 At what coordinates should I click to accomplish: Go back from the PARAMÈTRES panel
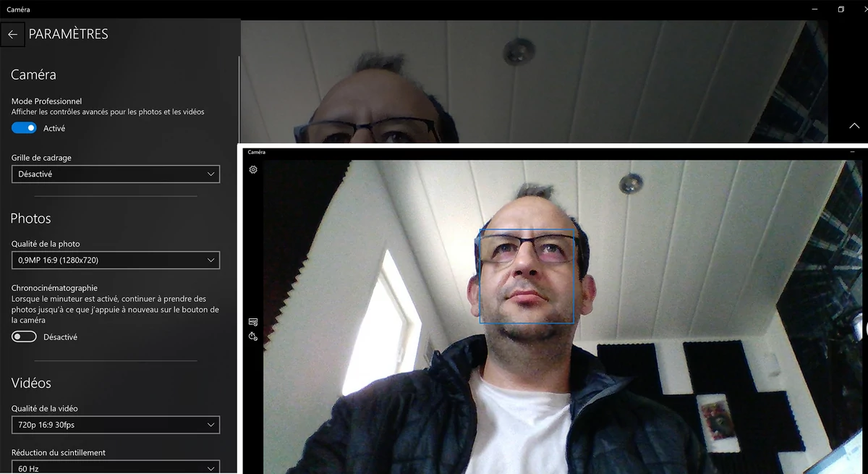point(12,34)
